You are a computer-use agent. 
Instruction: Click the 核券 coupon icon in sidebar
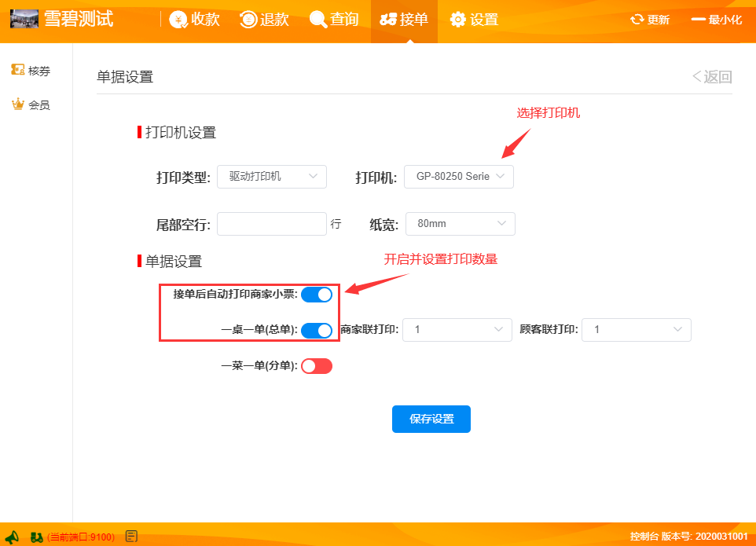17,71
